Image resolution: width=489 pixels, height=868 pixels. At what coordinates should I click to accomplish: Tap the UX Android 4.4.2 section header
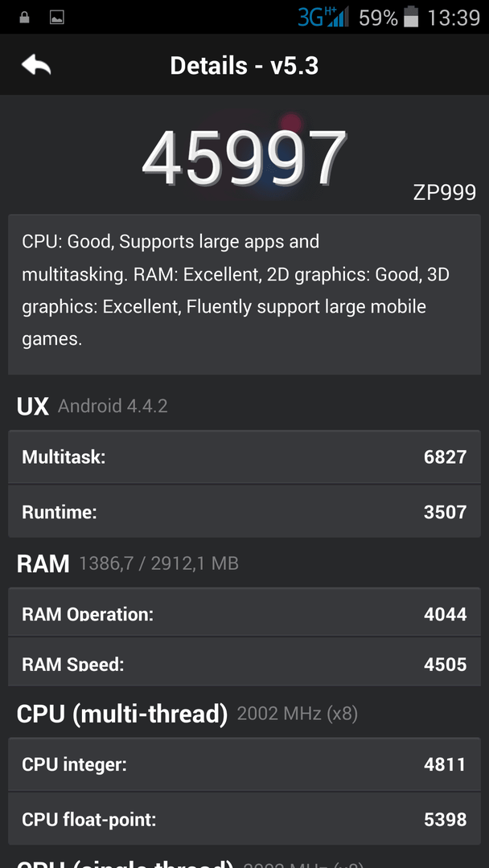[92, 407]
